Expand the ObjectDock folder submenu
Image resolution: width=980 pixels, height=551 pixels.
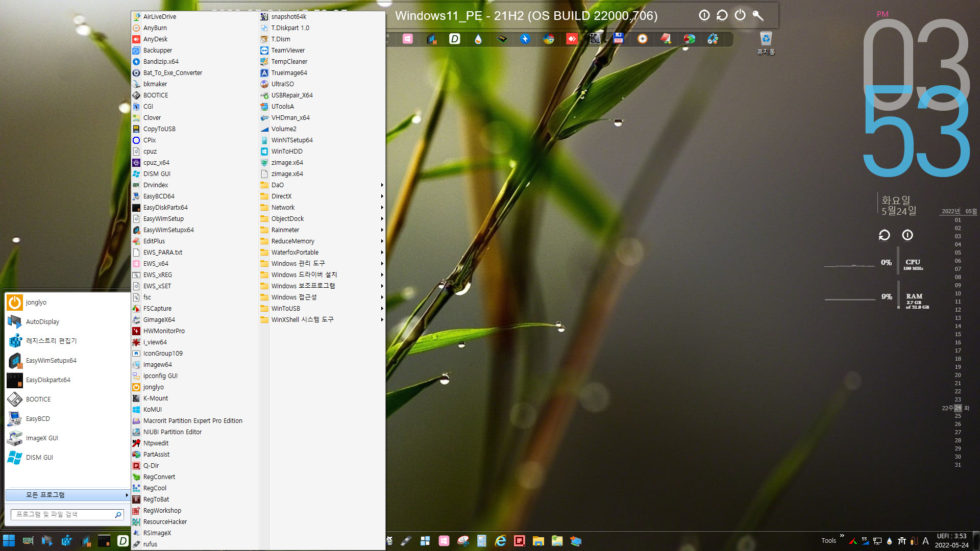tap(322, 219)
